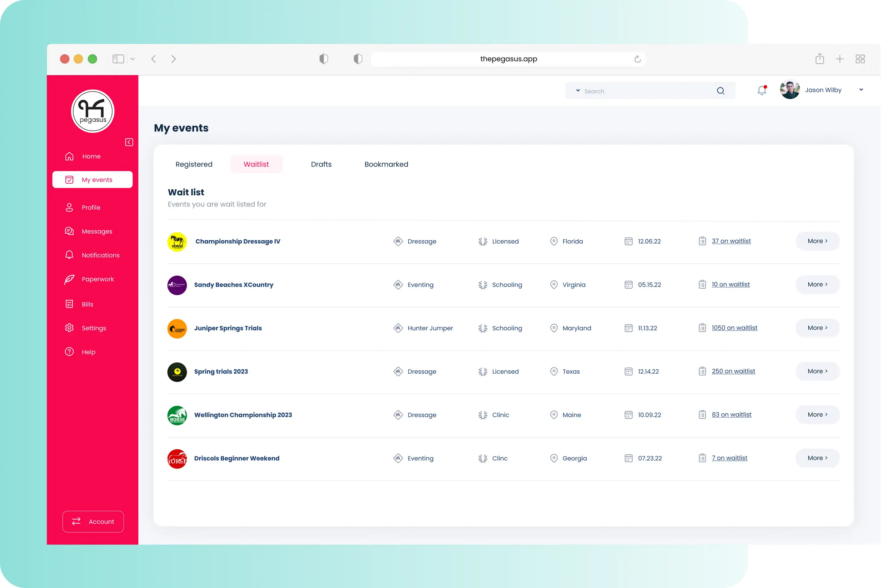This screenshot has height=588, width=893.
Task: Open search filter dropdown arrow
Action: click(578, 91)
